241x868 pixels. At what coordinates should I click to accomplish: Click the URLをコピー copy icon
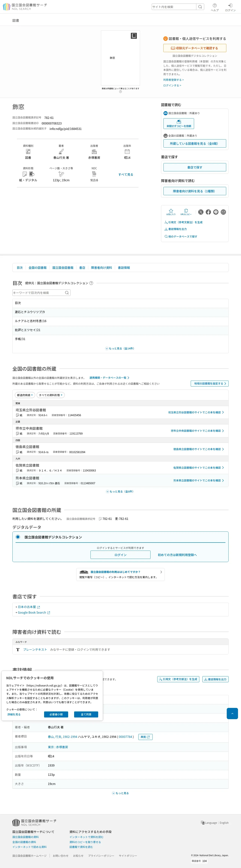click(186, 212)
